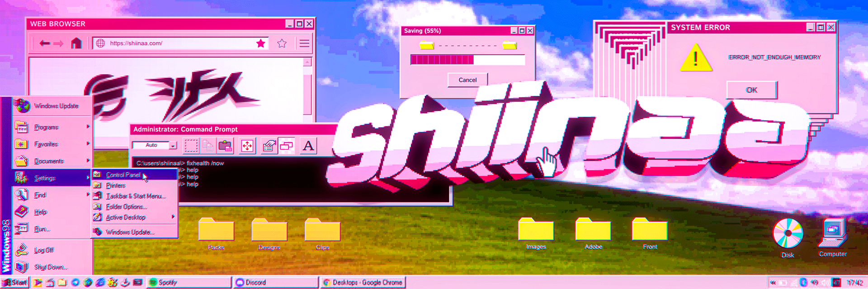
Task: Select the Front desktop folder
Action: [650, 233]
